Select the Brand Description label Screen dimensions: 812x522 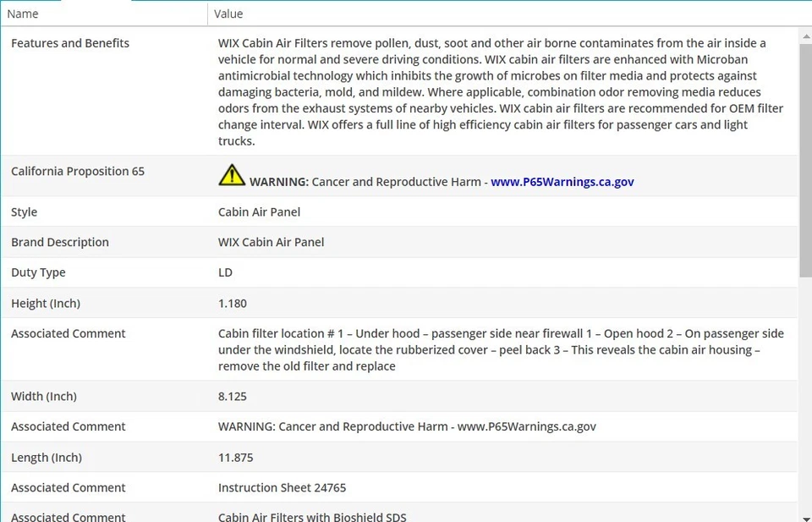59,242
